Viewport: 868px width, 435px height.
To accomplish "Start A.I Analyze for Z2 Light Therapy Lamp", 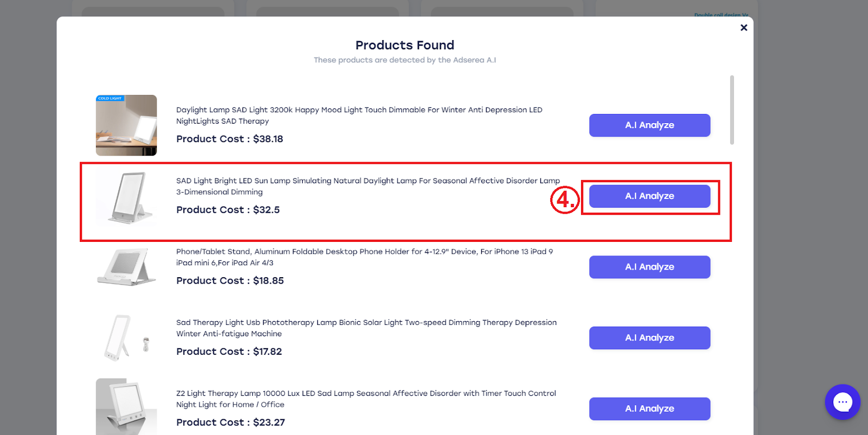I will tap(649, 409).
